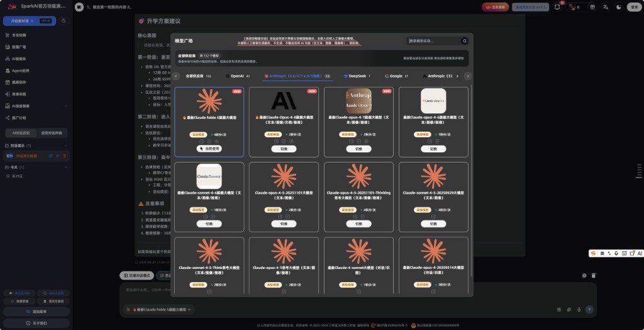The height and width of the screenshot is (330, 644).
Task: Click the gift box icon in header
Action: pyautogui.click(x=592, y=7)
